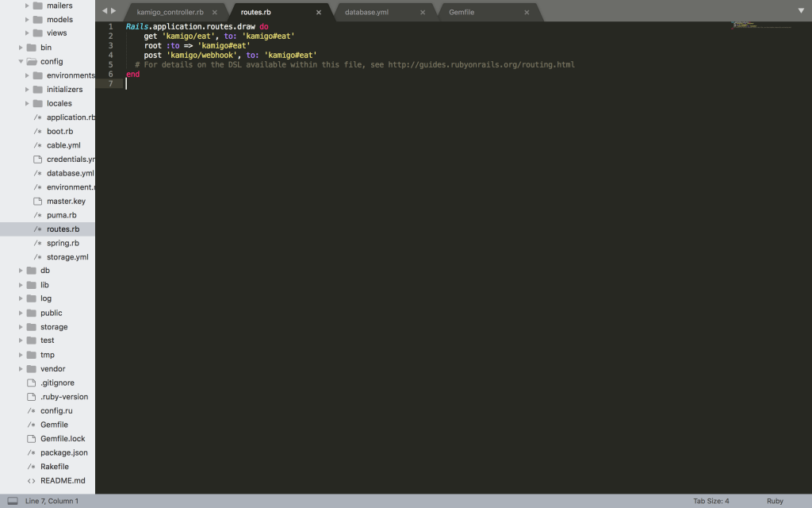This screenshot has height=508, width=812.
Task: Click the test folder icon
Action: pyautogui.click(x=32, y=341)
